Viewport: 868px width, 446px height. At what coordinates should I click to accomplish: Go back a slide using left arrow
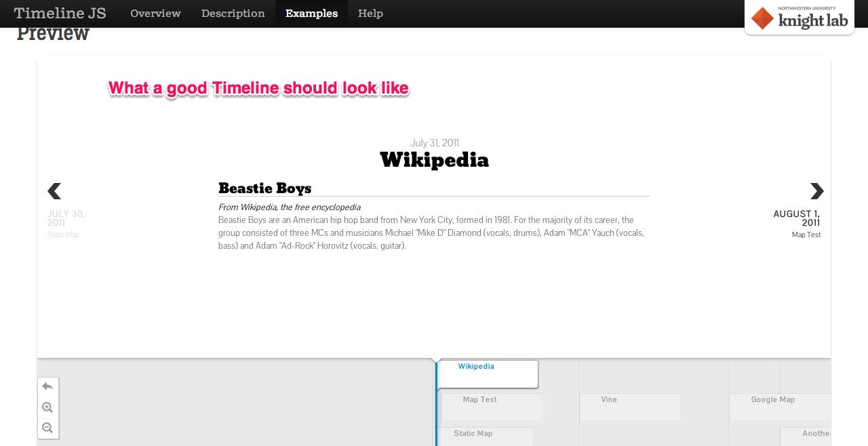point(54,191)
